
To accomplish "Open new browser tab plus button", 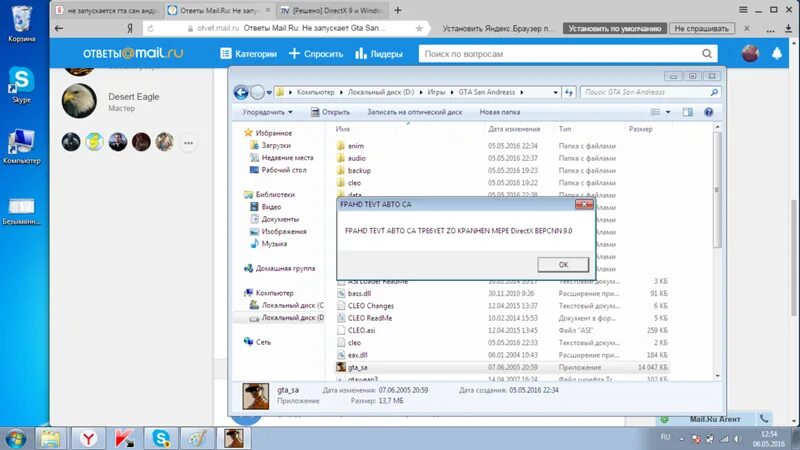I will coord(398,10).
